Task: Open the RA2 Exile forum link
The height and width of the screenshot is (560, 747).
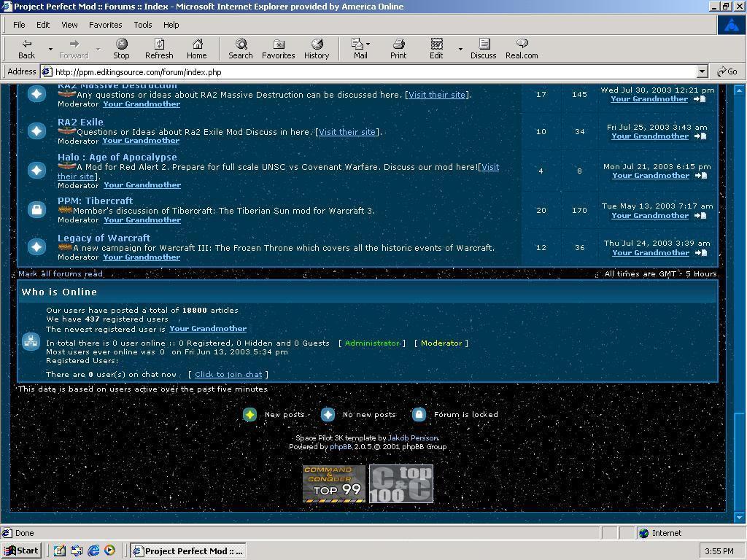Action: [x=80, y=122]
